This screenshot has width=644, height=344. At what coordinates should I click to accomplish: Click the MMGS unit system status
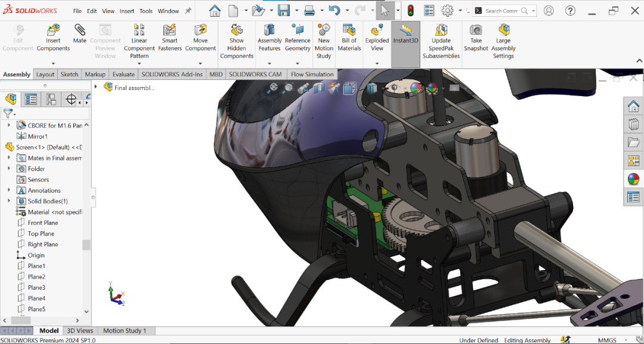point(606,340)
